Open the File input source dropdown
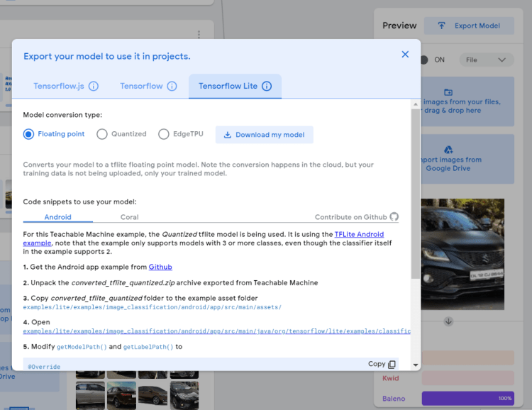This screenshot has height=410, width=532. coord(487,60)
